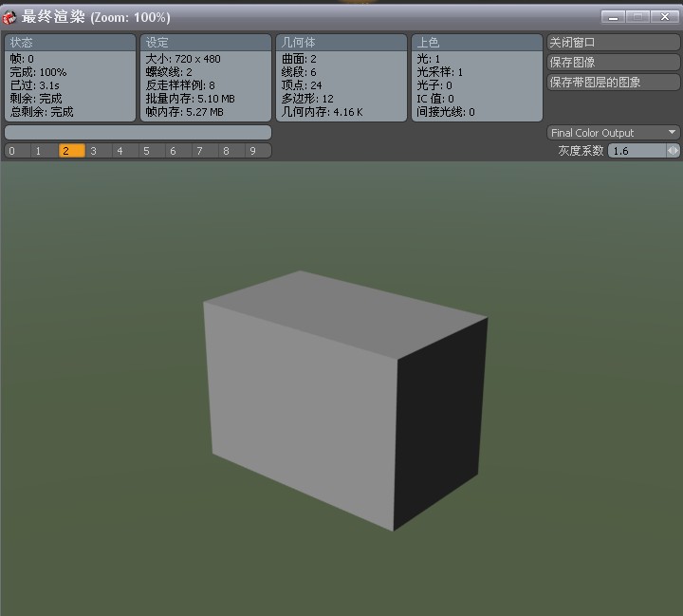Click the render progress bar
The height and width of the screenshot is (616, 683).
[x=138, y=132]
